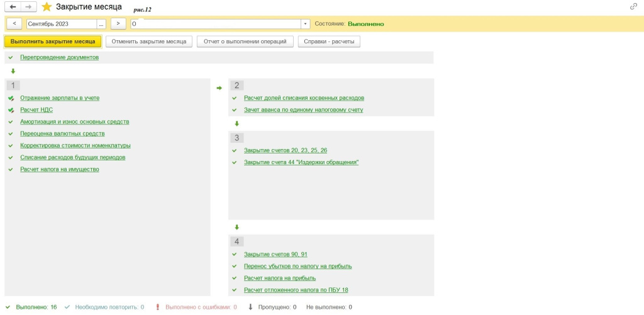Click the forward navigation arrow
644x315 pixels.
(x=28, y=7)
